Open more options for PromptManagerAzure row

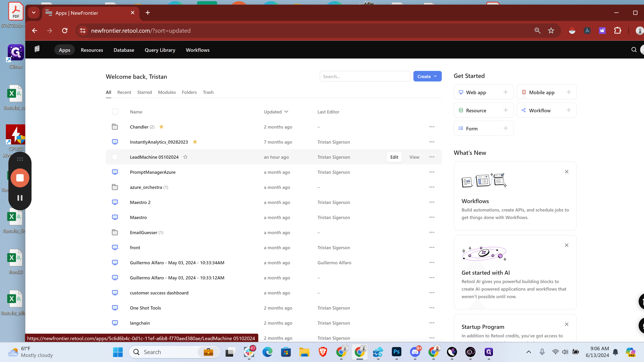click(432, 172)
